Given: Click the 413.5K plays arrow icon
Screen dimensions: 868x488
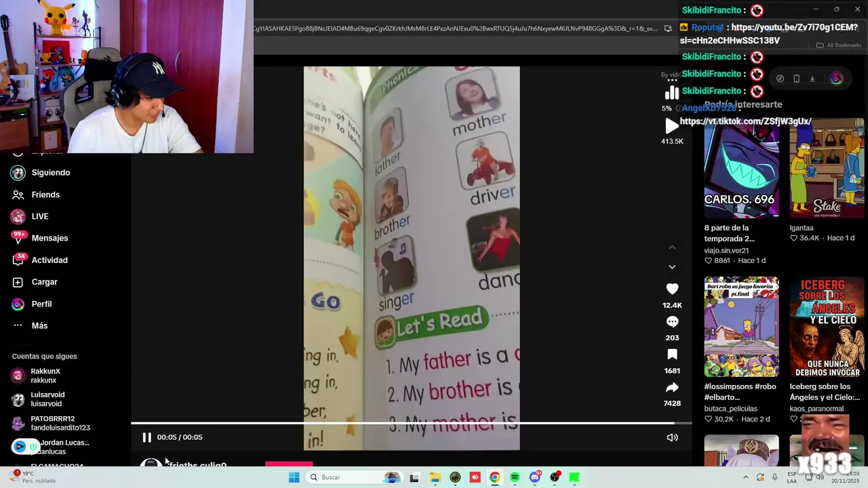Looking at the screenshot, I should pyautogui.click(x=671, y=125).
